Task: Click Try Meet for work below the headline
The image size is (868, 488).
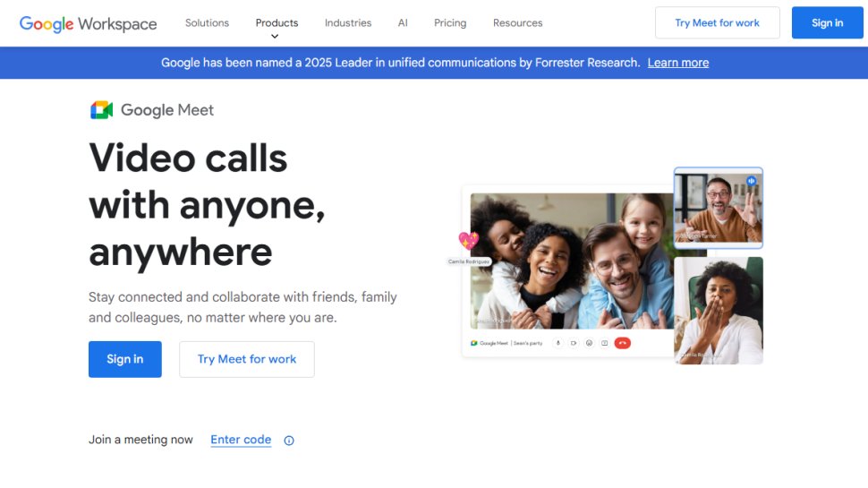Action: [x=247, y=359]
